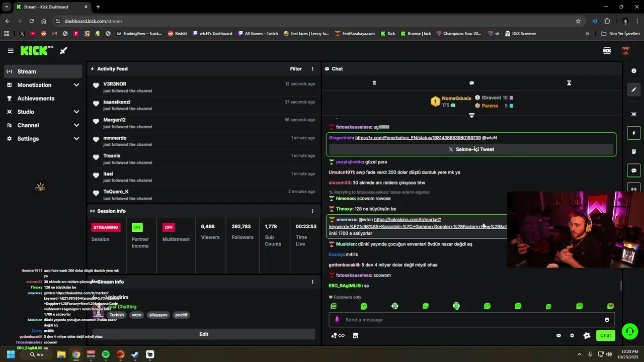Select Stream in the sidebar

(43, 71)
